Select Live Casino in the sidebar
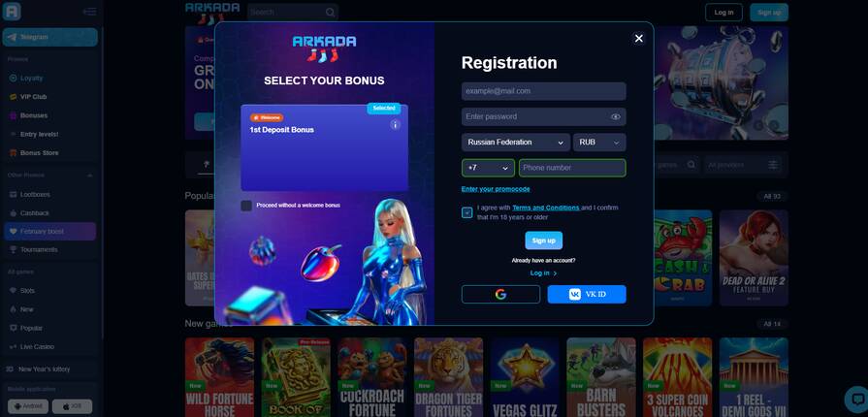868x417 pixels. (x=37, y=346)
